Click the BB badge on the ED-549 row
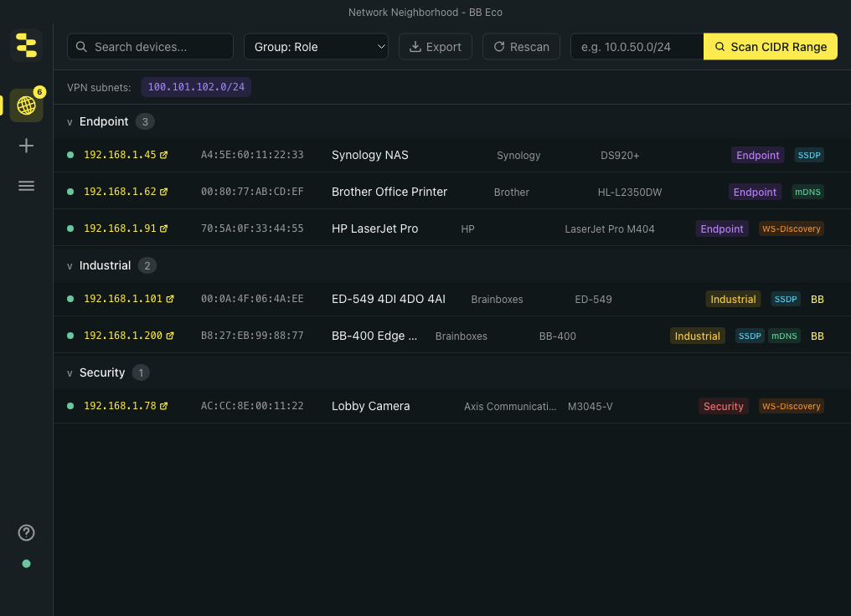 (x=817, y=300)
